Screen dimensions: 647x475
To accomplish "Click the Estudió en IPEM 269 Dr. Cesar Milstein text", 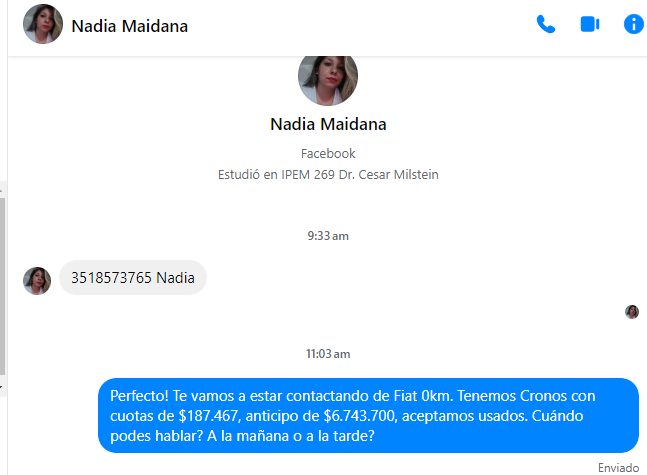I will tap(328, 175).
